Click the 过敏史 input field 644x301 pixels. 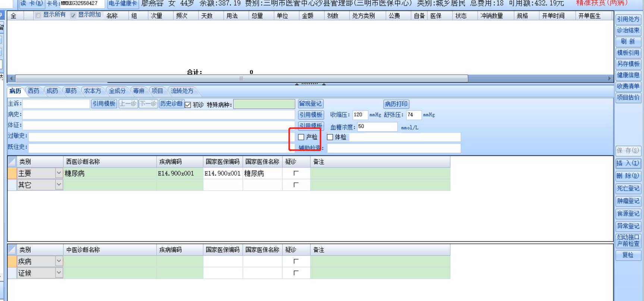point(162,137)
